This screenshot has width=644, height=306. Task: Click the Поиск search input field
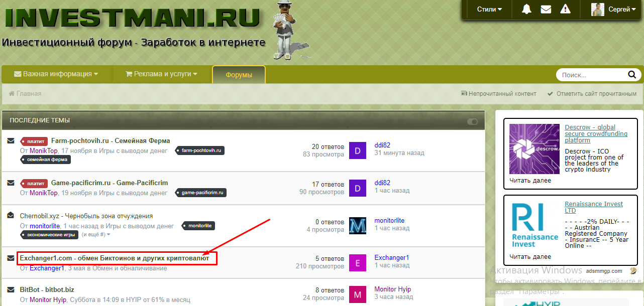click(590, 75)
